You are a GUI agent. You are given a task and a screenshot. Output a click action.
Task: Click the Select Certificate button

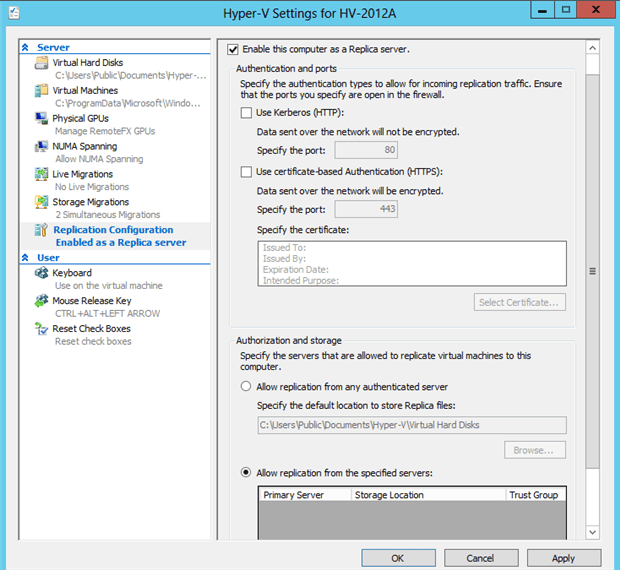click(520, 302)
